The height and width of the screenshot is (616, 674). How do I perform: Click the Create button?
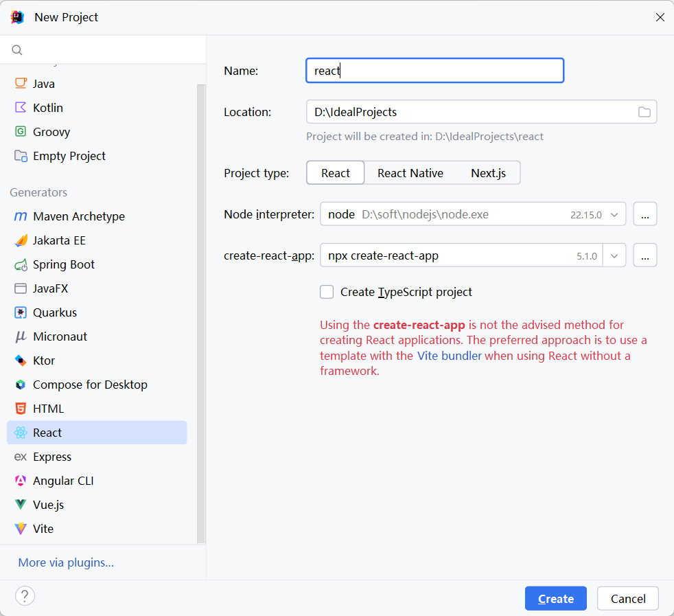[x=555, y=598]
